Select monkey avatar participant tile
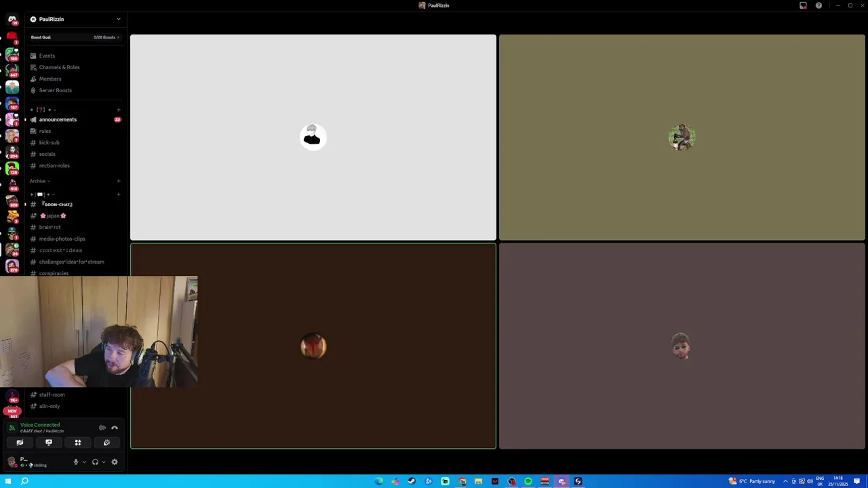This screenshot has height=488, width=868. pos(682,138)
